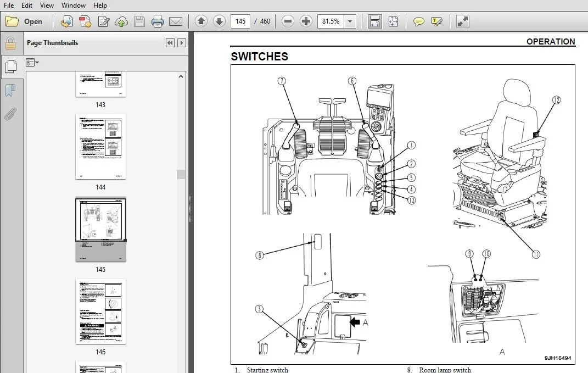The height and width of the screenshot is (373, 588).
Task: Select the page 143 thumbnail
Action: pyautogui.click(x=100, y=83)
